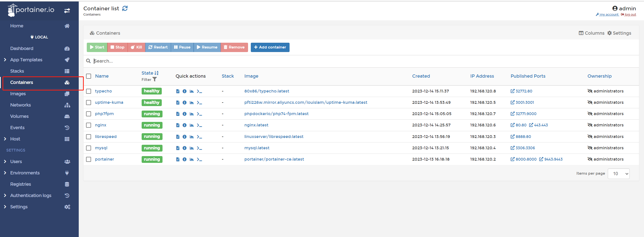
Task: Click the Remove button
Action: [234, 47]
